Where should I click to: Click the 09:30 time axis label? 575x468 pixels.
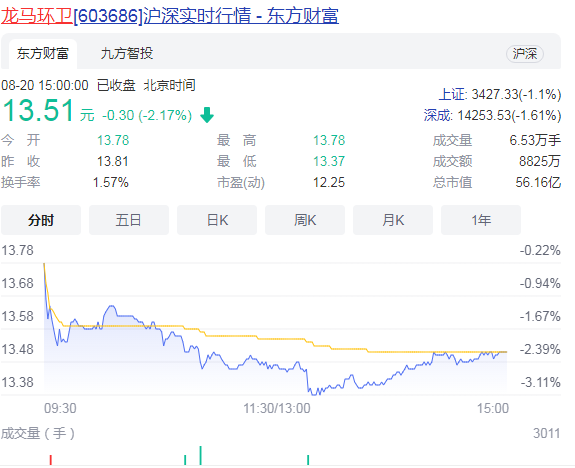coord(60,408)
